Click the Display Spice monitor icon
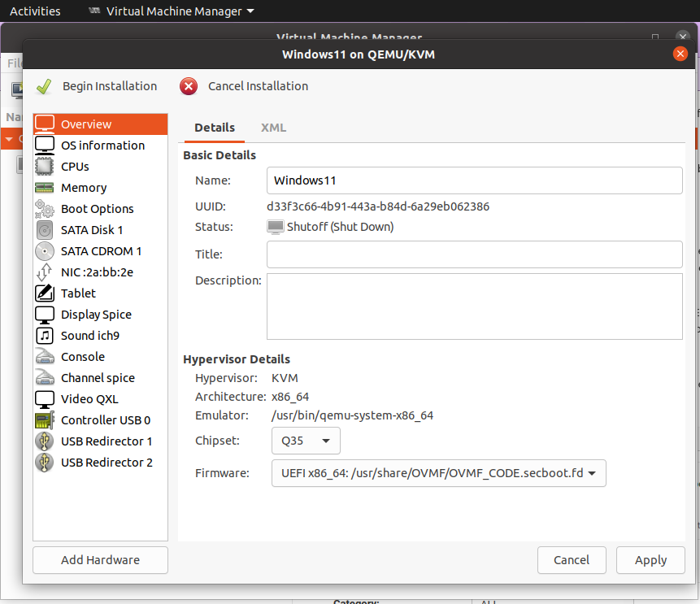 click(45, 315)
